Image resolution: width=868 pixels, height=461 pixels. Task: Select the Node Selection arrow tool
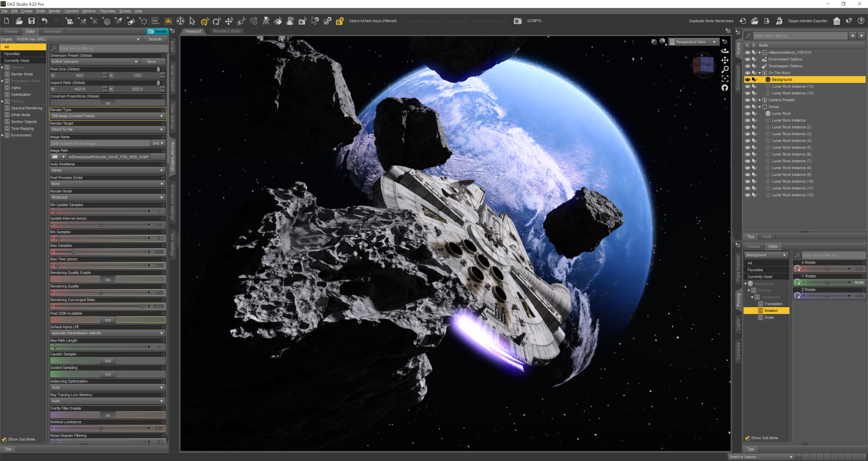192,21
